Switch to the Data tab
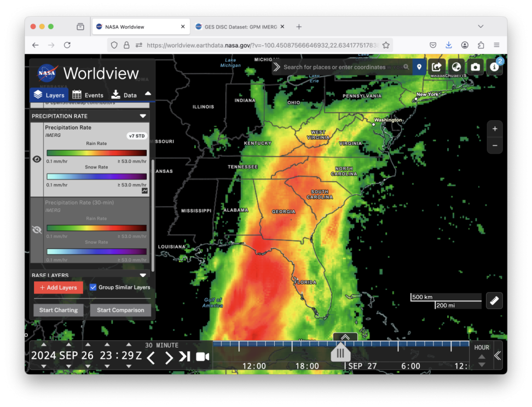532x407 pixels. (x=124, y=95)
